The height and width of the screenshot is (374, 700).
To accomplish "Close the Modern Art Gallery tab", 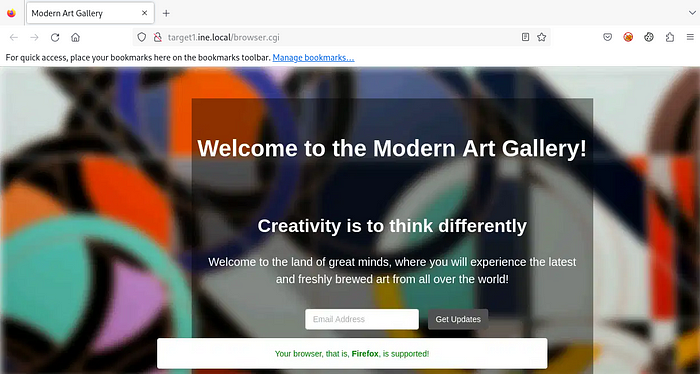I will click(144, 13).
